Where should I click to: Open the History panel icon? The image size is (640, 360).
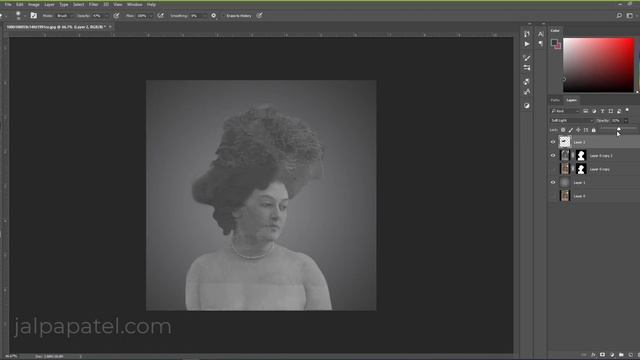click(527, 34)
